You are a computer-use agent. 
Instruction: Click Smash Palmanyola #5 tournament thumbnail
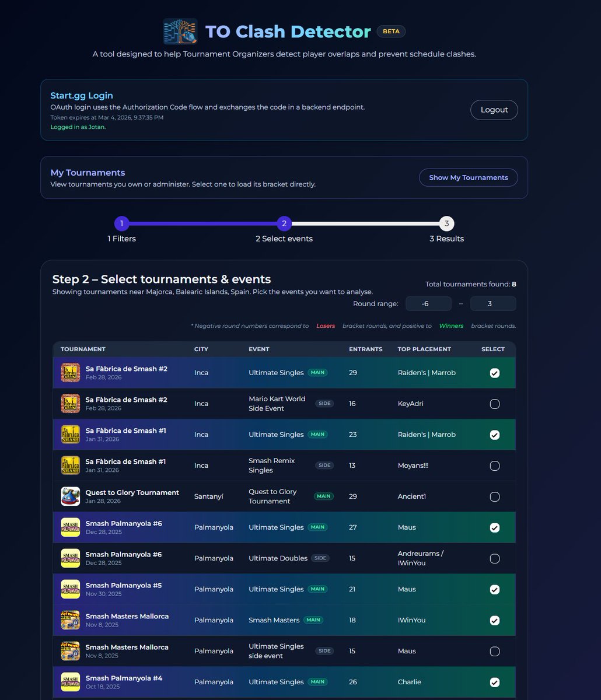point(71,589)
